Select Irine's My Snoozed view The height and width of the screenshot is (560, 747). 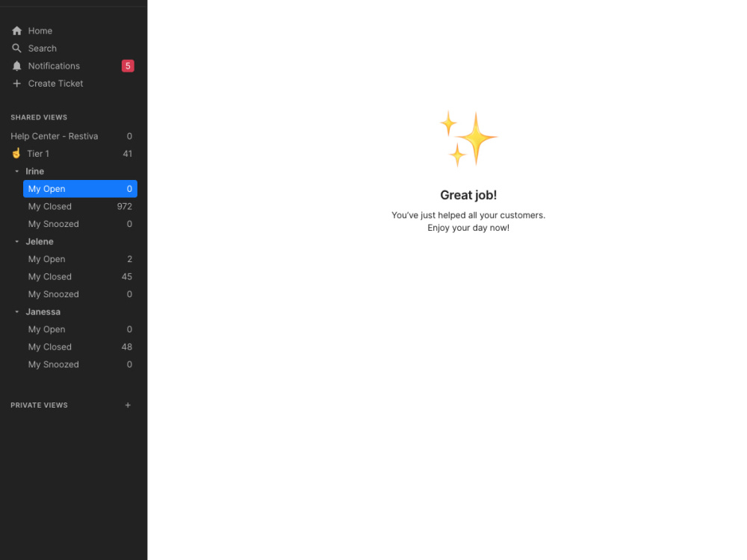(x=80, y=224)
